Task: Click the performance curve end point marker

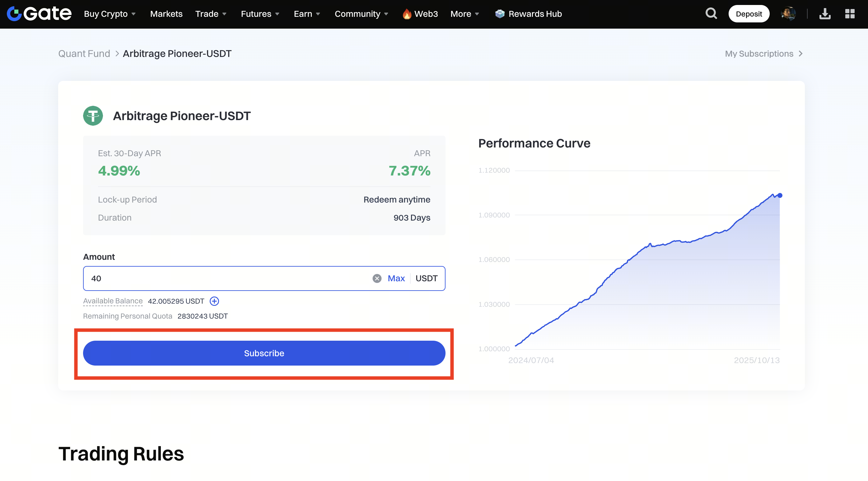Action: tap(780, 195)
